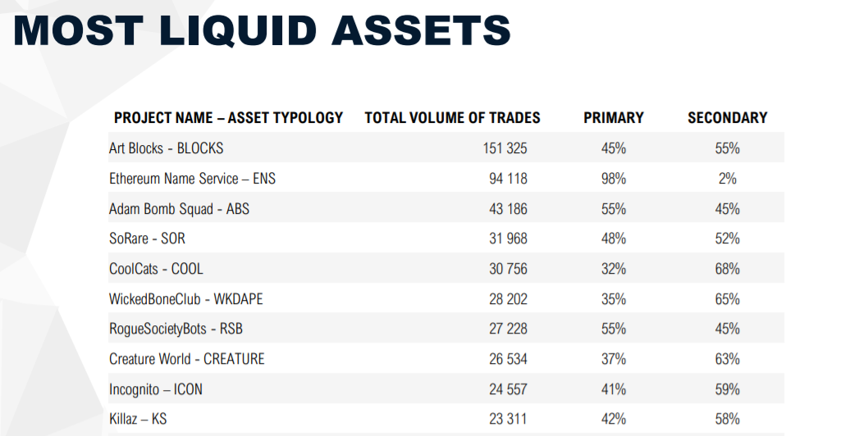Click the WickedBoneClub - WKDAPE entry
The height and width of the screenshot is (436, 868).
pos(185,299)
